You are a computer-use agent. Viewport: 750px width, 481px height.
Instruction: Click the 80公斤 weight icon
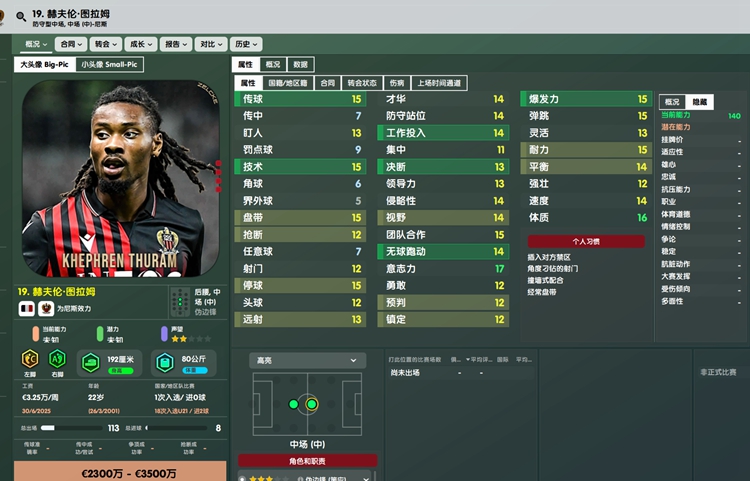click(165, 363)
